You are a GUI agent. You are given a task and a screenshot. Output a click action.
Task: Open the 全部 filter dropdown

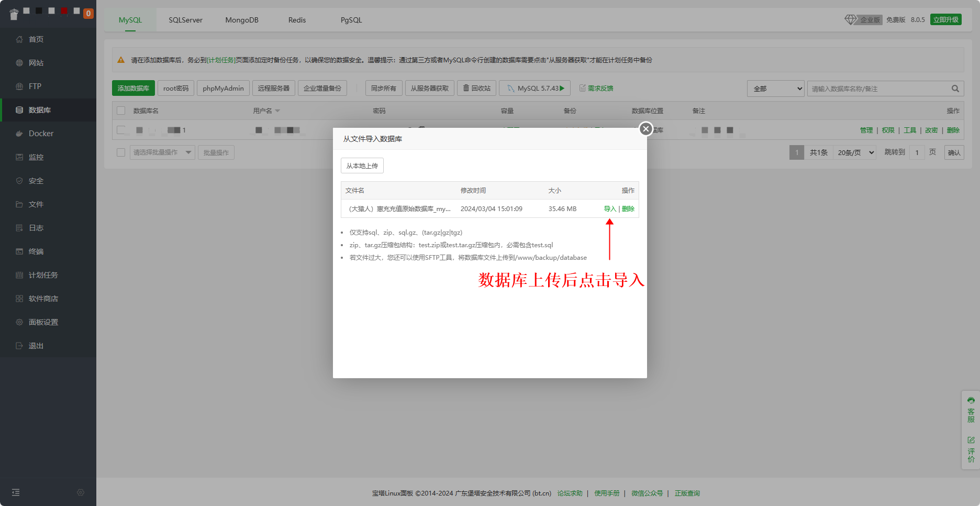tap(775, 89)
